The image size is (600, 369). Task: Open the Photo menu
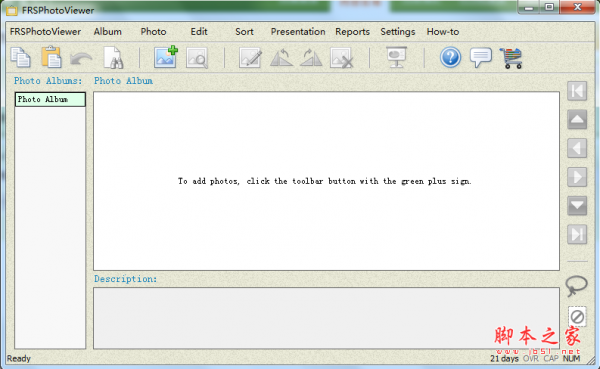coord(153,32)
